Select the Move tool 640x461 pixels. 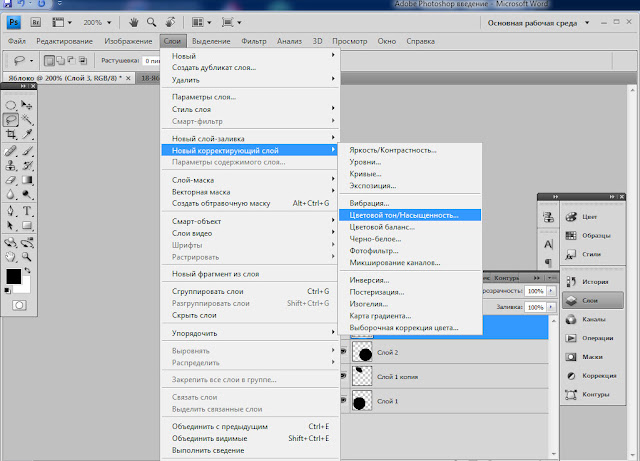pyautogui.click(x=27, y=105)
